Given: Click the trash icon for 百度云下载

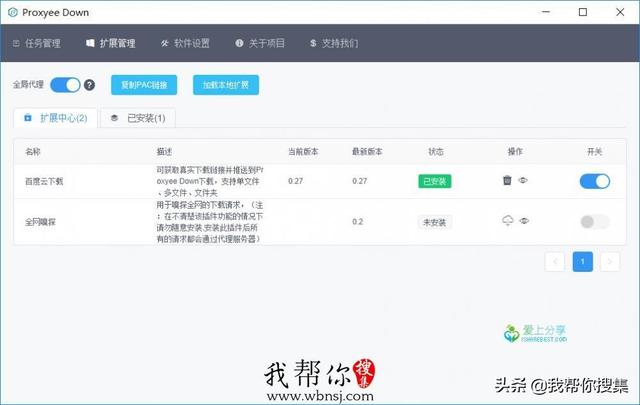Looking at the screenshot, I should click(x=507, y=180).
